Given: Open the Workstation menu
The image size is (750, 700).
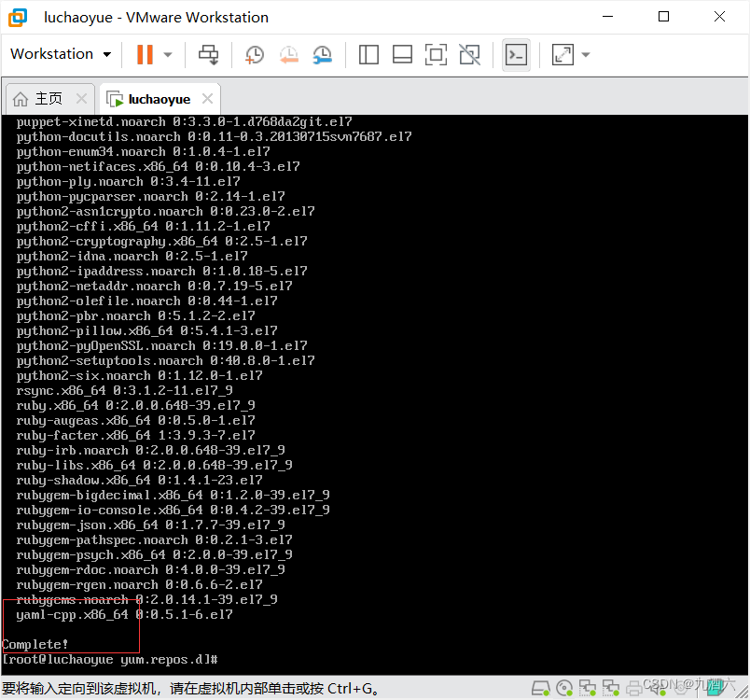Looking at the screenshot, I should click(61, 54).
